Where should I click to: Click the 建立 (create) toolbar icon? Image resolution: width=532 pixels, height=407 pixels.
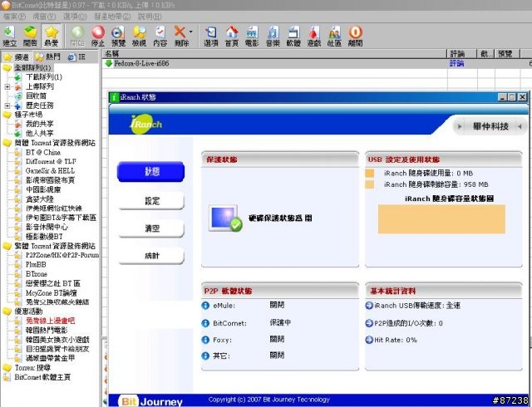[x=9, y=36]
